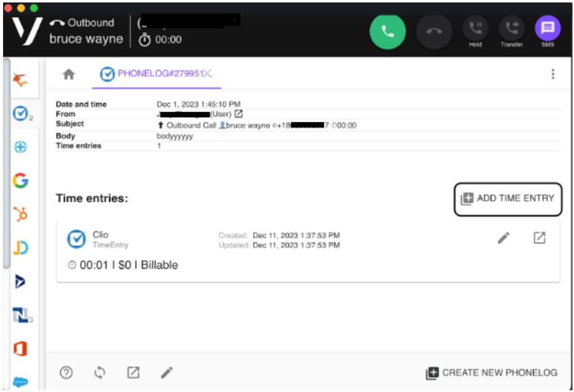Select the NetSuite icon in sidebar
Viewport: 574px width, 392px height.
[x=20, y=315]
